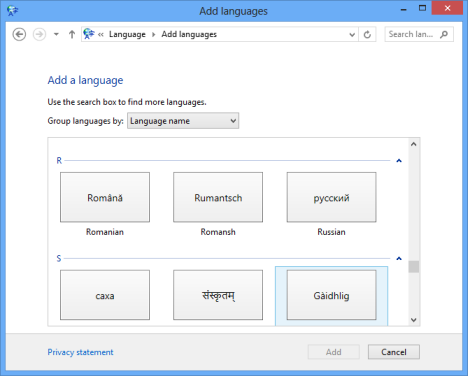Click the Cancel button

tap(394, 352)
